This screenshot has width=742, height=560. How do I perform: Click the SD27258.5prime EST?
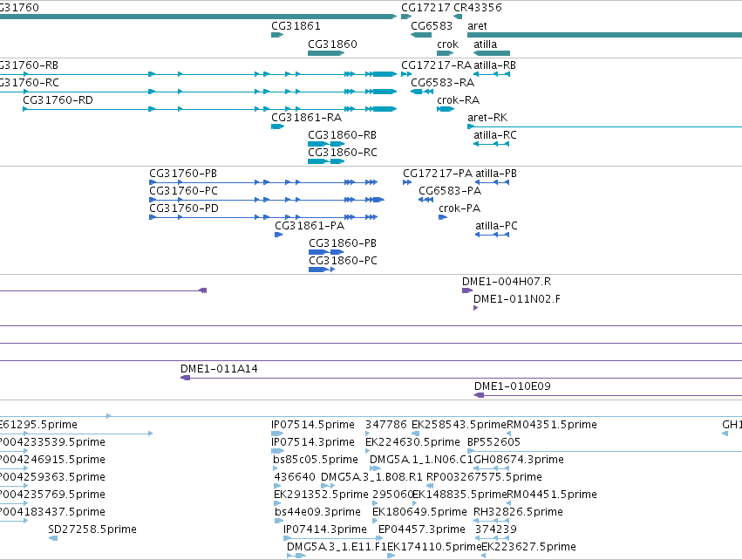click(53, 538)
